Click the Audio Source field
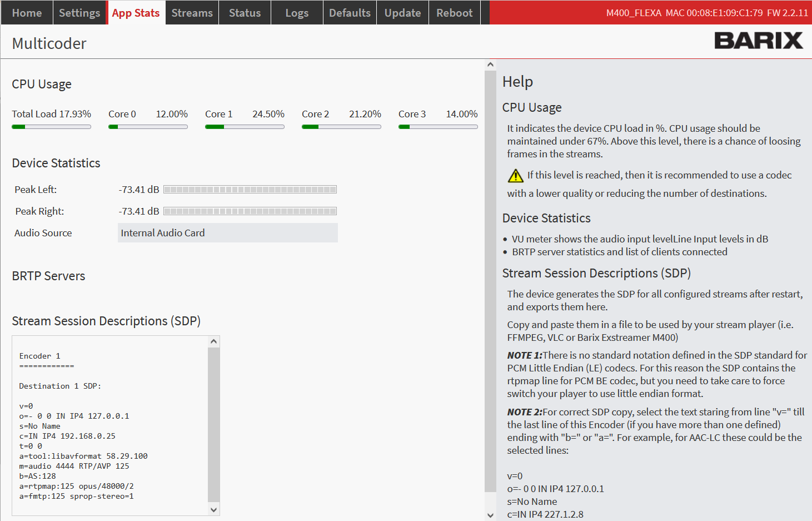Screen dimensions: 812x521 point(228,233)
